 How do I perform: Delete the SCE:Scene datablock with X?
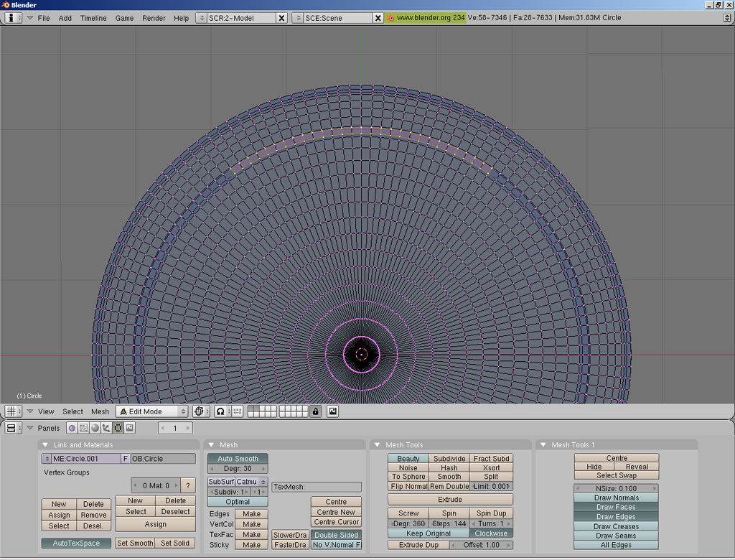(x=378, y=18)
